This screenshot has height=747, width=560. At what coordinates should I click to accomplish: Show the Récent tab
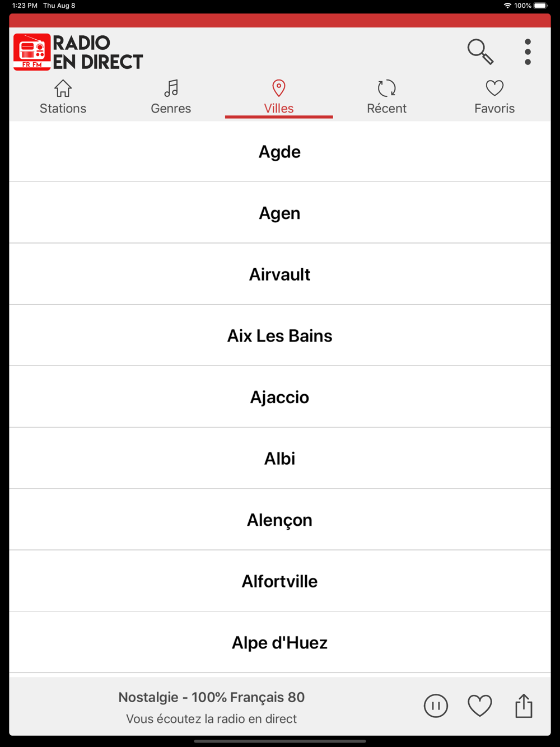point(386,97)
